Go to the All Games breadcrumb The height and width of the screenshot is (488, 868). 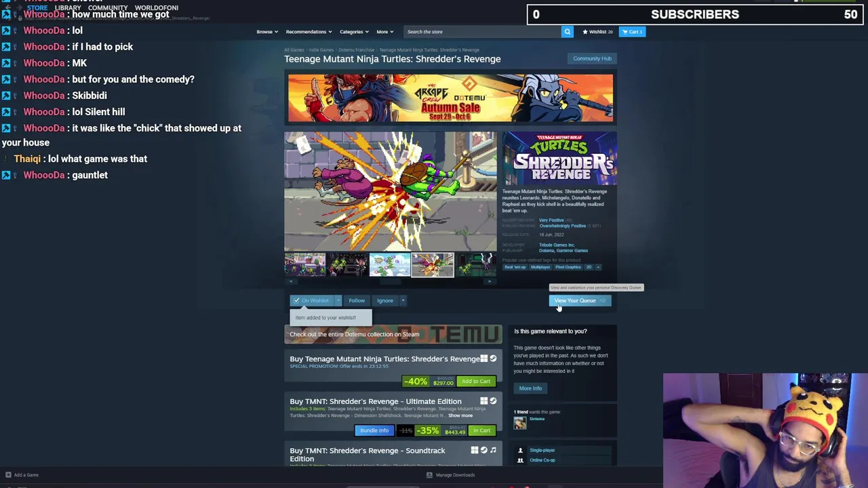pyautogui.click(x=294, y=50)
